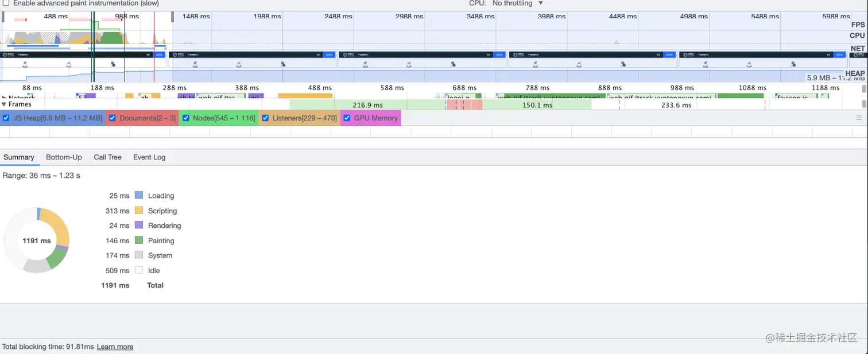
Task: Click the 488 ms ruler mark in flame chart
Action: 320,88
